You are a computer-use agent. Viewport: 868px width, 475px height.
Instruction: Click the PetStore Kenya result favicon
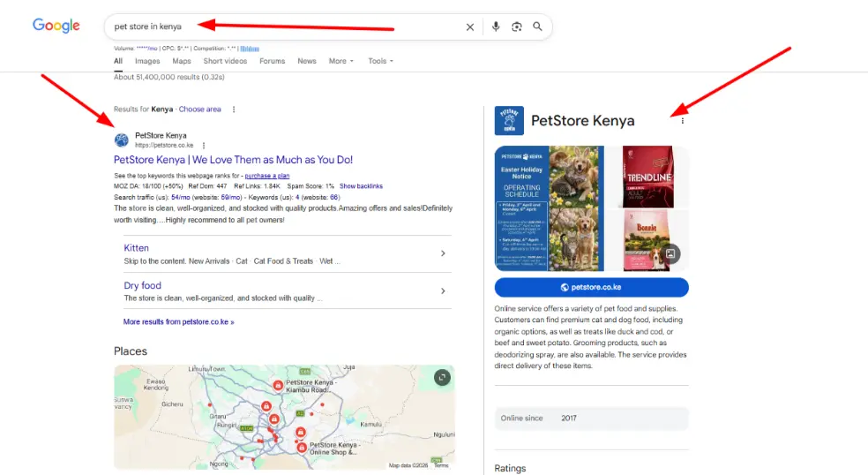tap(121, 139)
